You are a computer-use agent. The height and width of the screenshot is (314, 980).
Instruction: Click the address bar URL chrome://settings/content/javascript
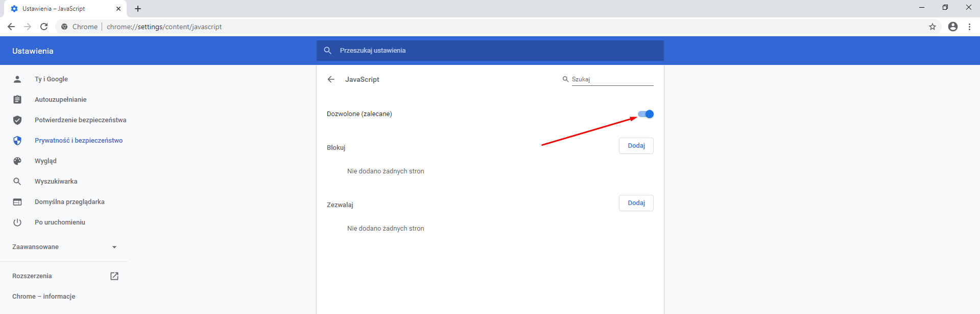[164, 27]
